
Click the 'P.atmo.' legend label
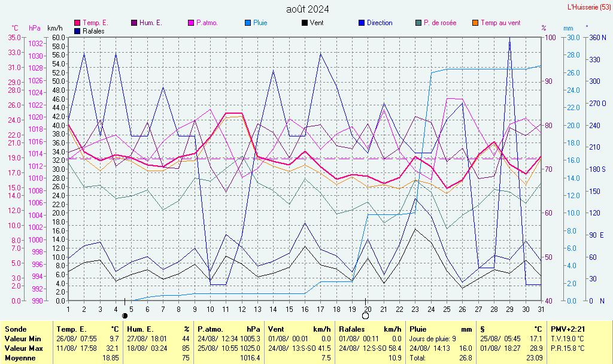207,23
